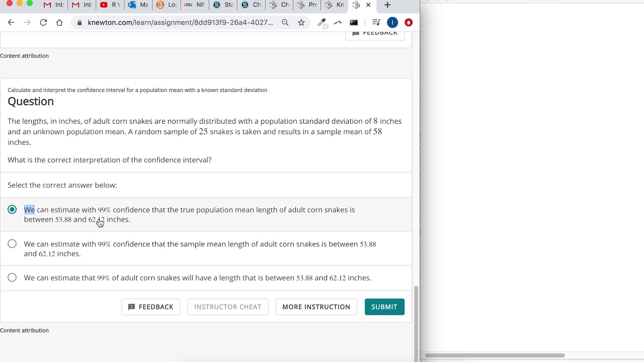Screen dimensions: 644x362
Task: Open a new browser tab
Action: (x=387, y=5)
